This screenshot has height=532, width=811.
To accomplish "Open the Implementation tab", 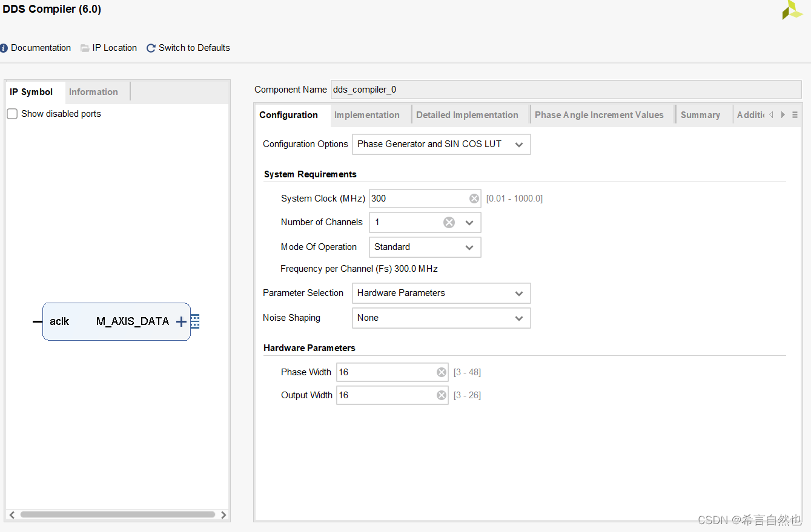I will [x=367, y=115].
